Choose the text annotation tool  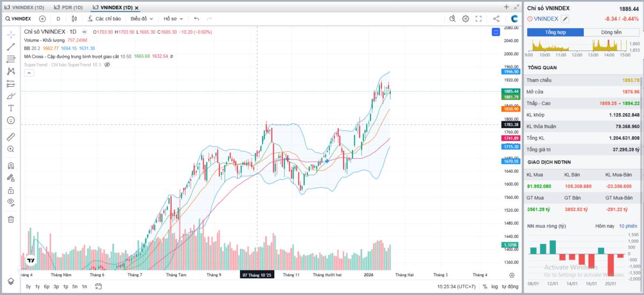(11, 108)
